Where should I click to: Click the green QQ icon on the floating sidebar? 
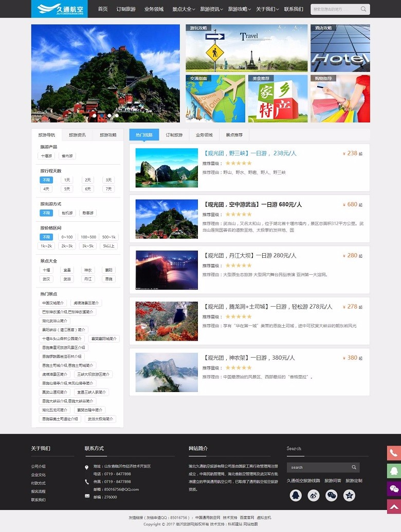pyautogui.click(x=394, y=471)
